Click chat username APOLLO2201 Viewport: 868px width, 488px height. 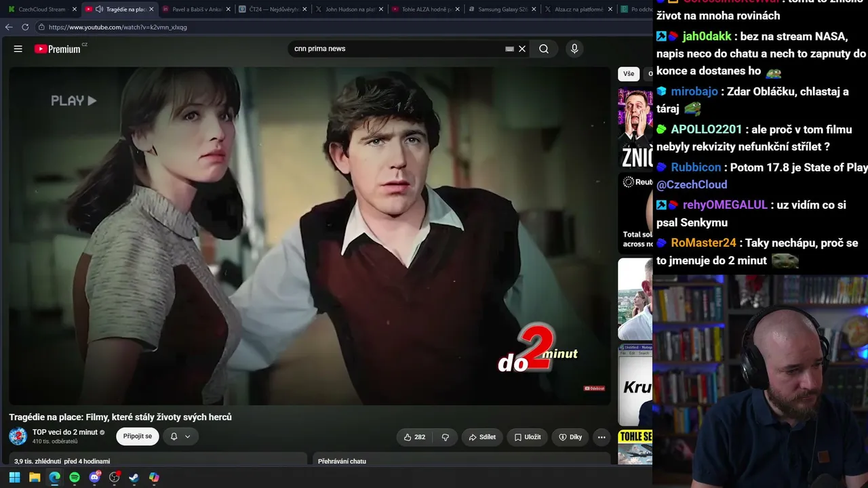[707, 129]
